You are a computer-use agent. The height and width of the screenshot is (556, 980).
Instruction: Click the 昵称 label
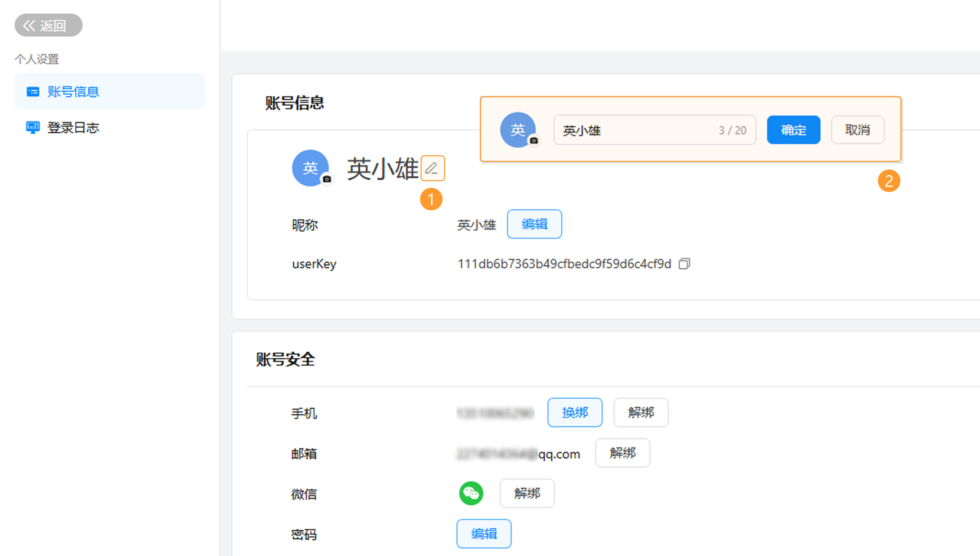click(x=305, y=225)
